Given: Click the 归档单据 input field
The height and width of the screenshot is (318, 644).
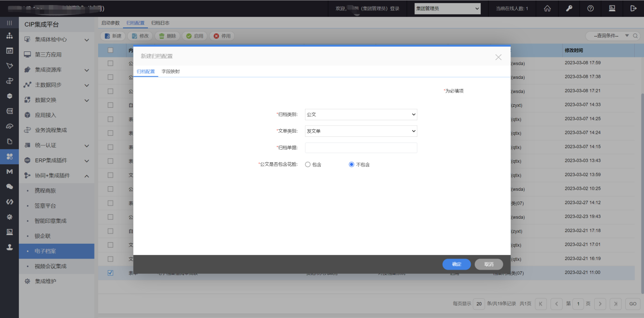Looking at the screenshot, I should tap(361, 148).
